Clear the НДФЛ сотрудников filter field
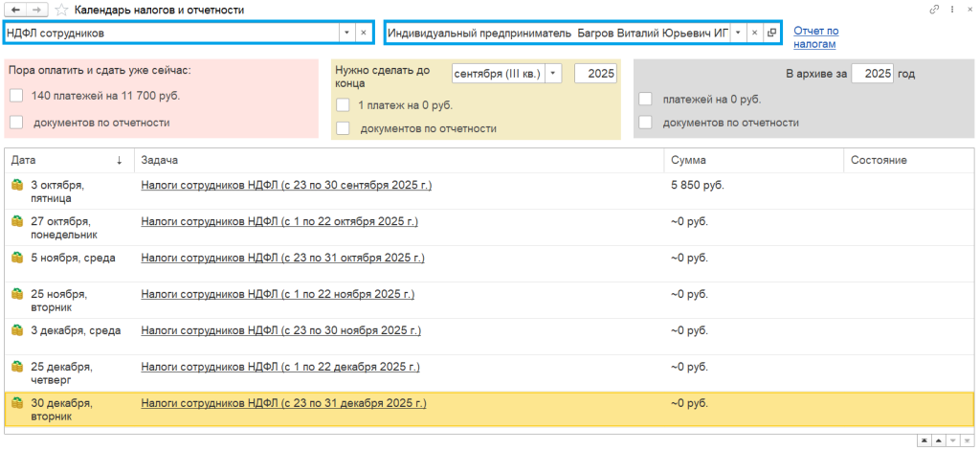 (363, 33)
